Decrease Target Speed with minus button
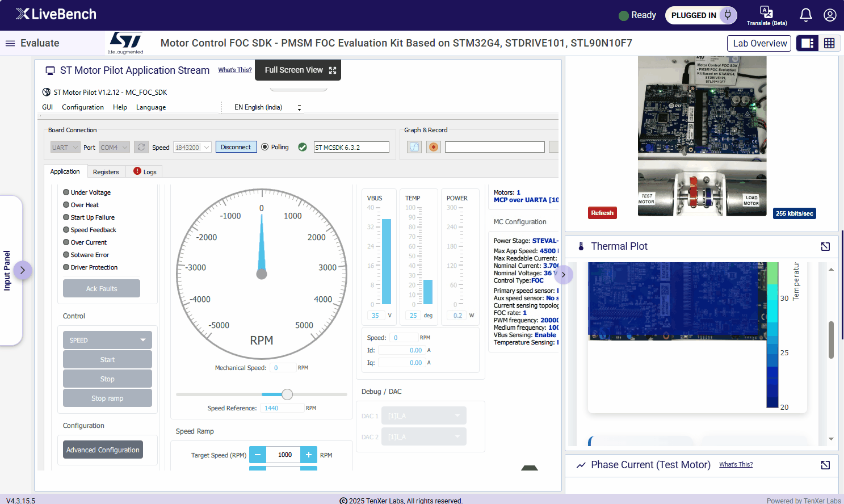The height and width of the screenshot is (504, 844). [x=258, y=455]
